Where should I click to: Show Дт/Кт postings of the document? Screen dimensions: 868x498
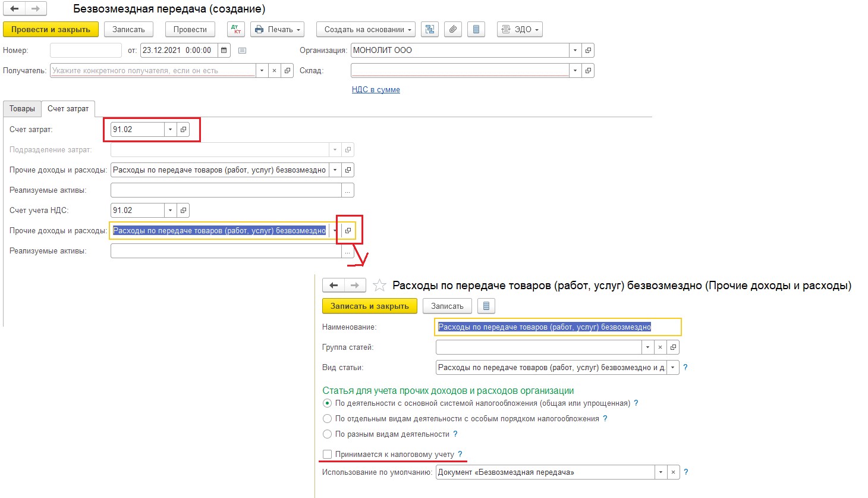(x=236, y=29)
